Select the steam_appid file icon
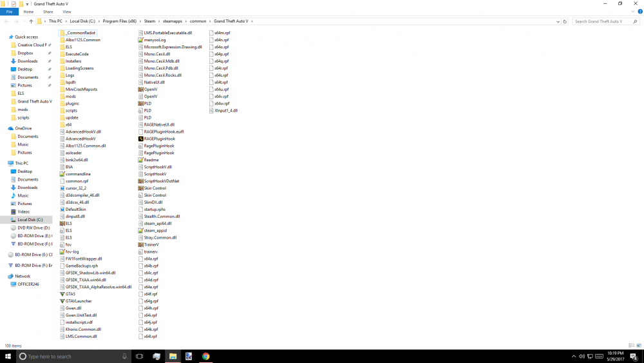This screenshot has width=644, height=363. pyautogui.click(x=140, y=231)
